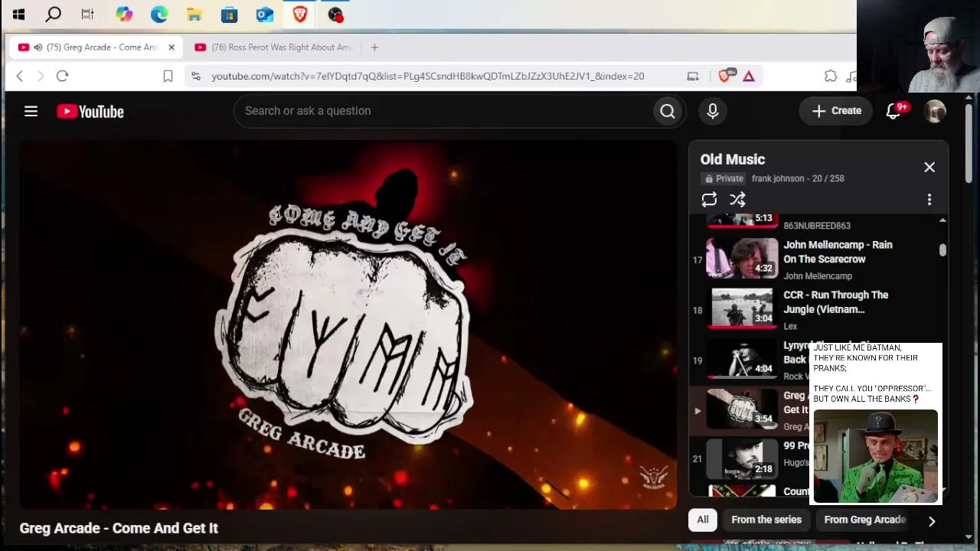This screenshot has width=980, height=551.
Task: Select playlist item 21 thumbnail (2:18)
Action: [x=742, y=459]
